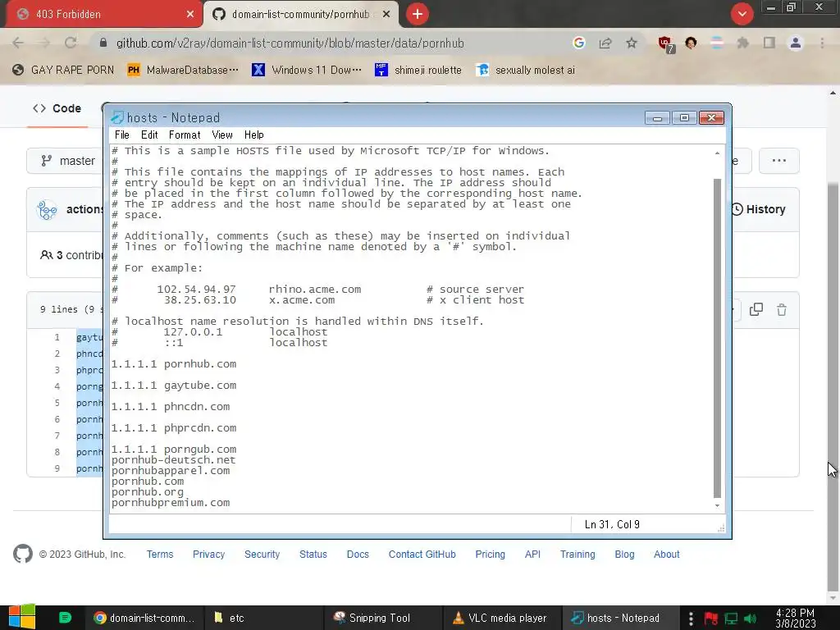Open the 3 contributors link
Screen dimensions: 840x630
pos(71,256)
